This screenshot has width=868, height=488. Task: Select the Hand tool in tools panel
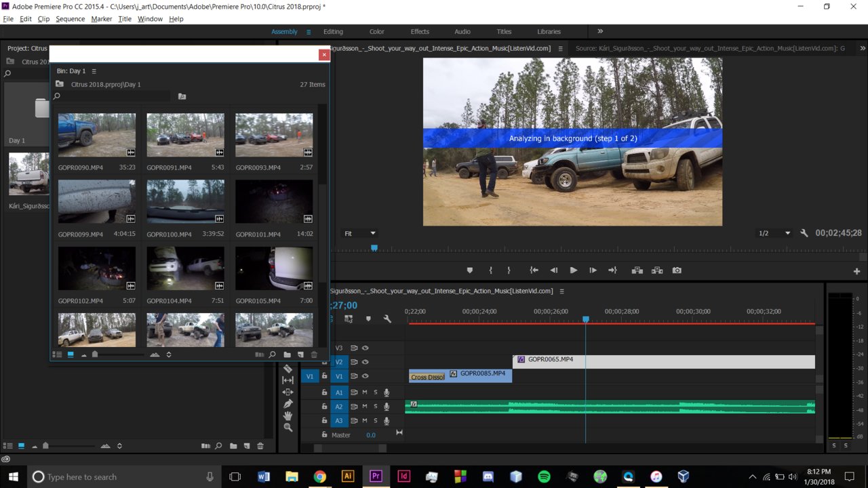[288, 415]
